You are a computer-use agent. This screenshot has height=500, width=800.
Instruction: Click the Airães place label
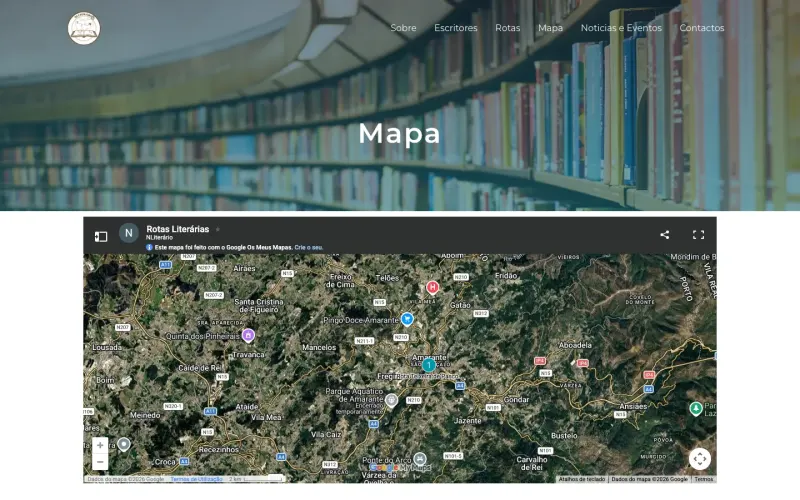click(244, 268)
